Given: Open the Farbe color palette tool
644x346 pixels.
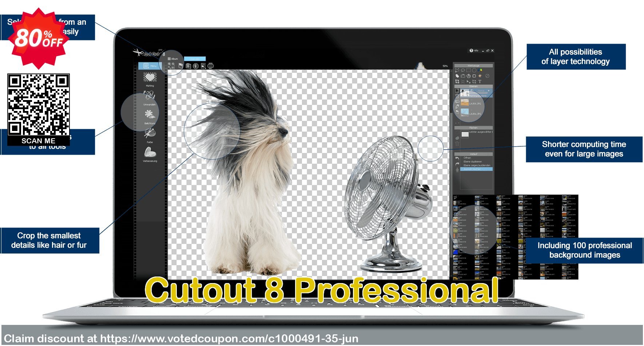Looking at the screenshot, I should tap(150, 133).
